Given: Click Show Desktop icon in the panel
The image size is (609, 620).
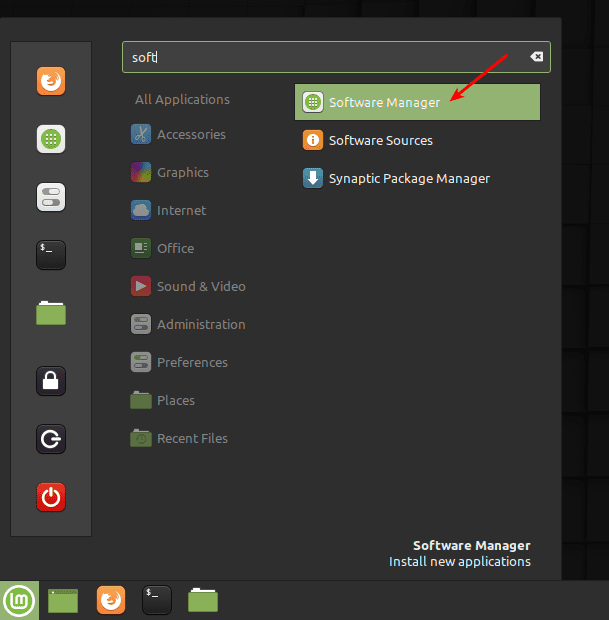Looking at the screenshot, I should [x=63, y=600].
